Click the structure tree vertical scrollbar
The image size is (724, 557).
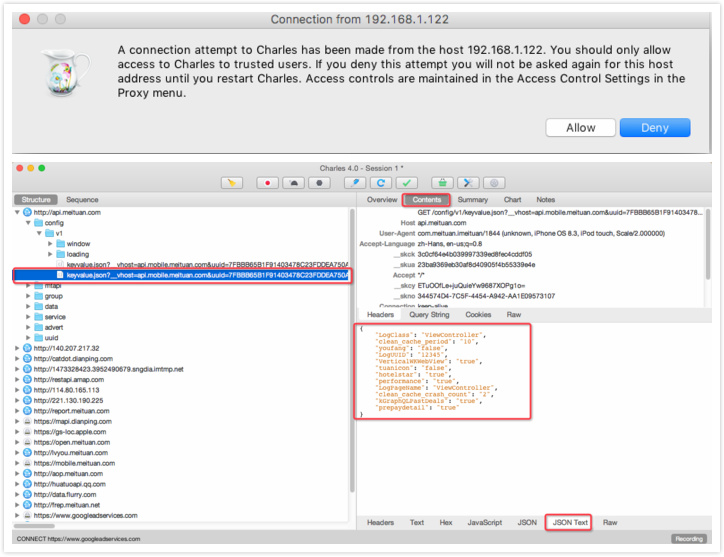[352, 350]
